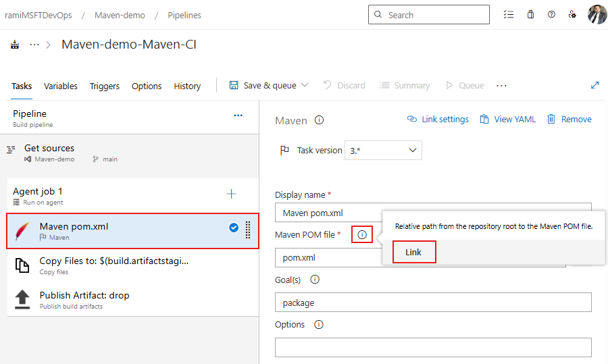The width and height of the screenshot is (608, 364).
Task: Open the marketplace shopping bag icon
Action: coord(531,15)
